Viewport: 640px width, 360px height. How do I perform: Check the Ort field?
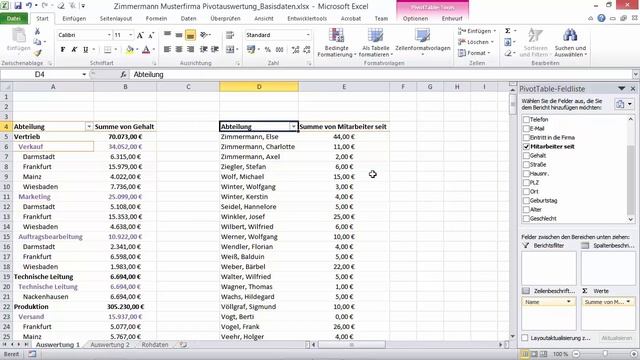[526, 191]
